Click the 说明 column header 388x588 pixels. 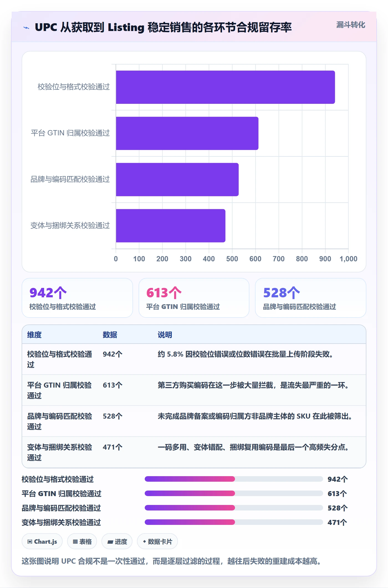click(165, 335)
